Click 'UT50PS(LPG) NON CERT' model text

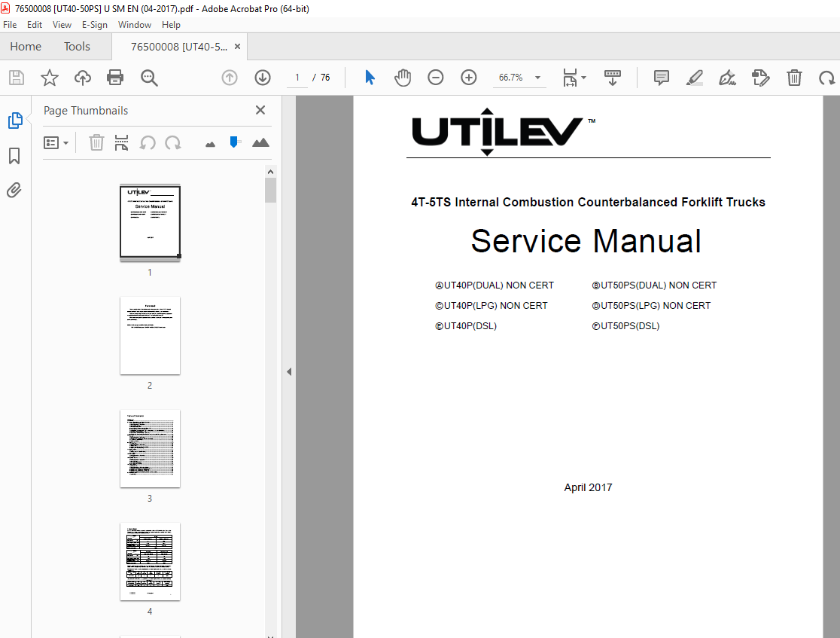(651, 306)
